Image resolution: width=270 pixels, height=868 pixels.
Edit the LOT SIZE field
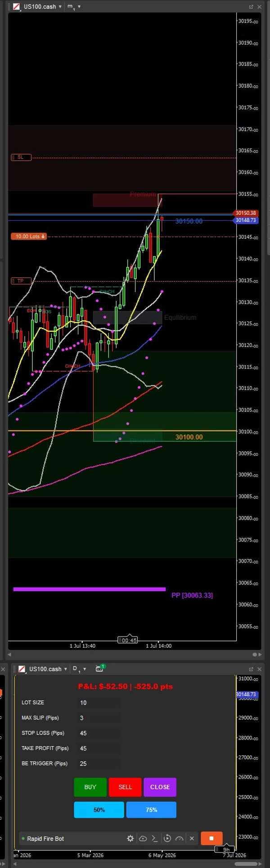[99, 703]
